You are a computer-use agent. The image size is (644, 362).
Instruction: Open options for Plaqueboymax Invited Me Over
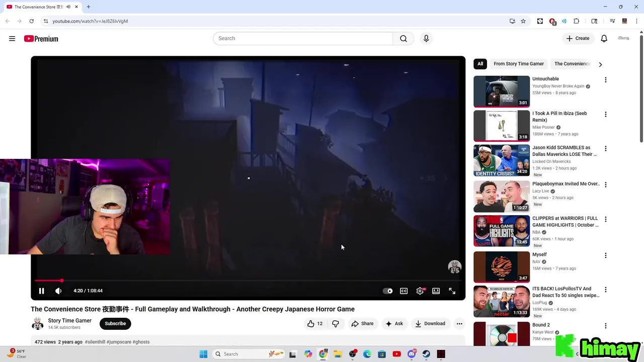click(606, 185)
